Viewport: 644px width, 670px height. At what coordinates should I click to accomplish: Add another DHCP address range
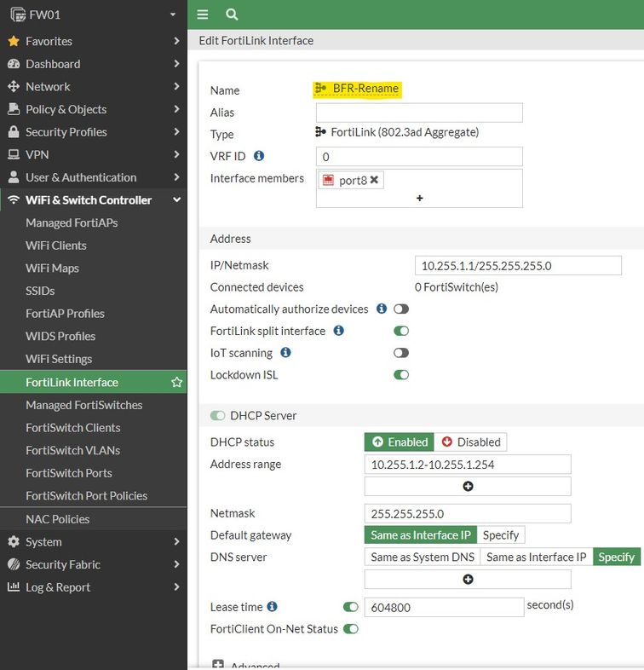pos(468,486)
